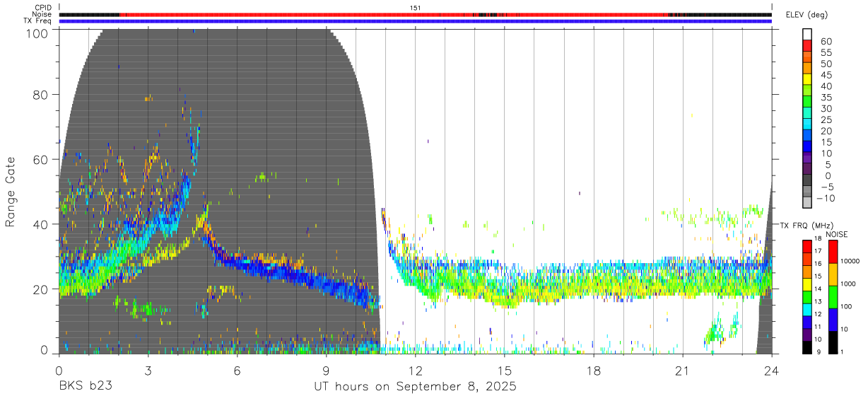868x401 pixels.
Task: Click the red and black Noise strip
Action: pos(416,14)
